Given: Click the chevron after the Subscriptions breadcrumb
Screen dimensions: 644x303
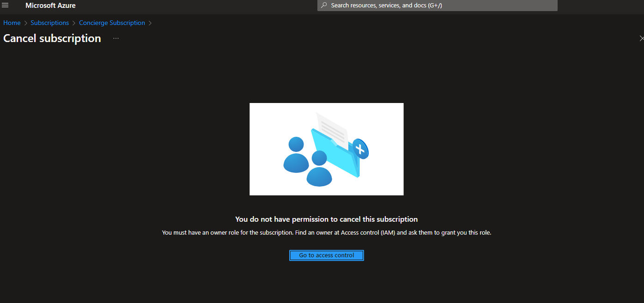Looking at the screenshot, I should coord(74,23).
